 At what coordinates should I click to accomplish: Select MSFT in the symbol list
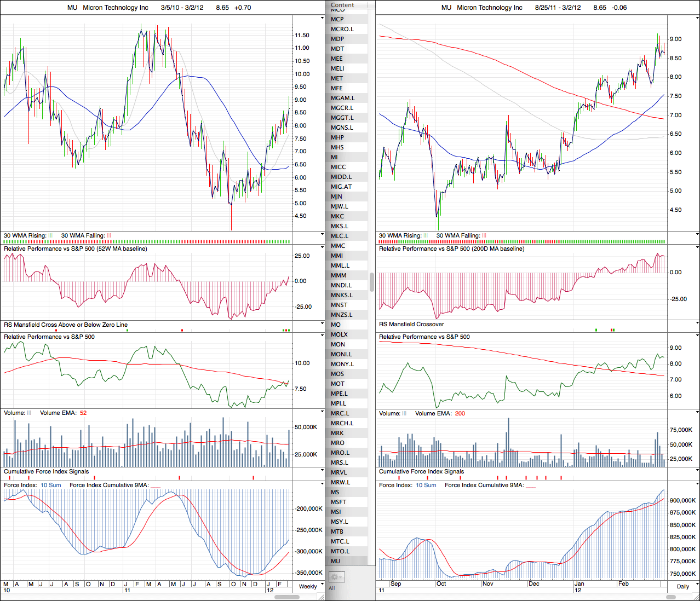[x=338, y=502]
